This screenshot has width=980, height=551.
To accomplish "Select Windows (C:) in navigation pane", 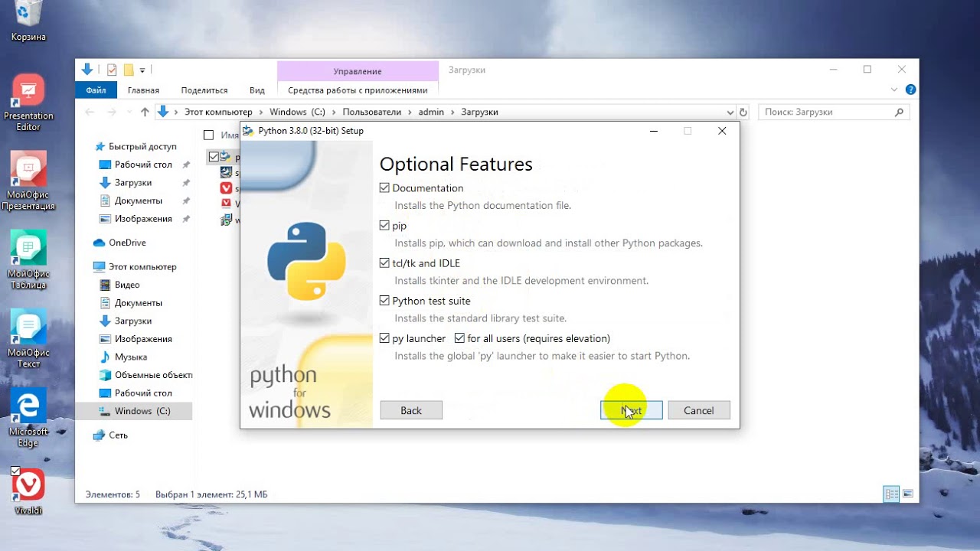I will pos(135,411).
